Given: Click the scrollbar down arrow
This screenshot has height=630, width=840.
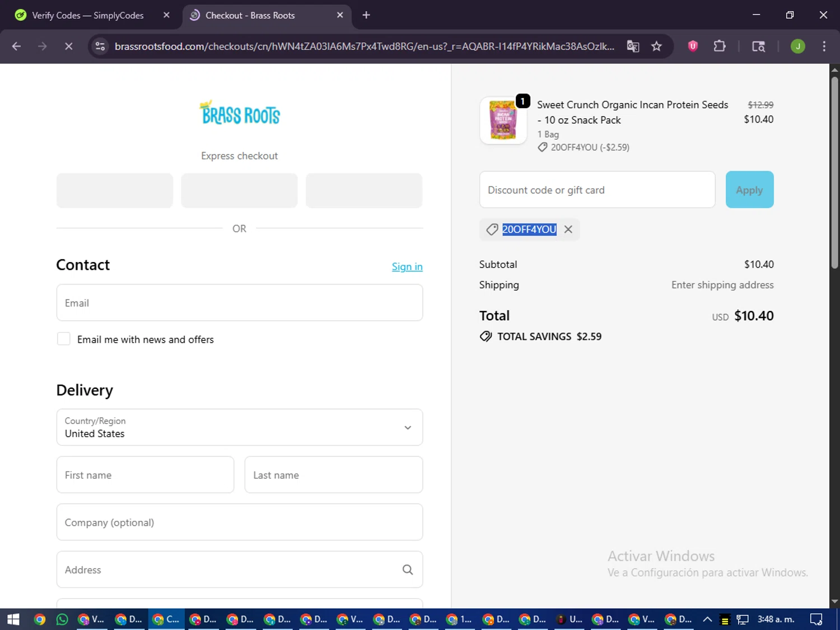Looking at the screenshot, I should pos(834,602).
